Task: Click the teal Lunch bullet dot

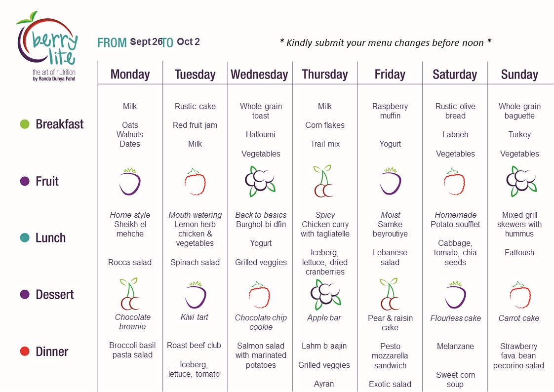Action: pos(25,238)
